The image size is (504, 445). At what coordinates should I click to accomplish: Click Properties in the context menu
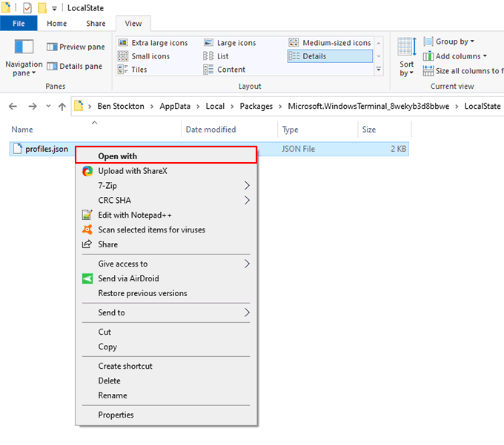116,415
